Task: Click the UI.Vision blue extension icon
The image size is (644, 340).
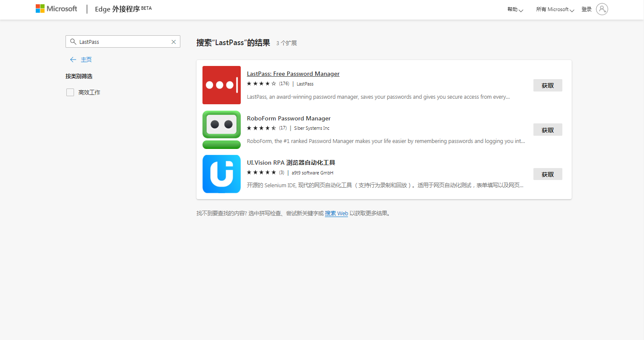Action: (221, 174)
